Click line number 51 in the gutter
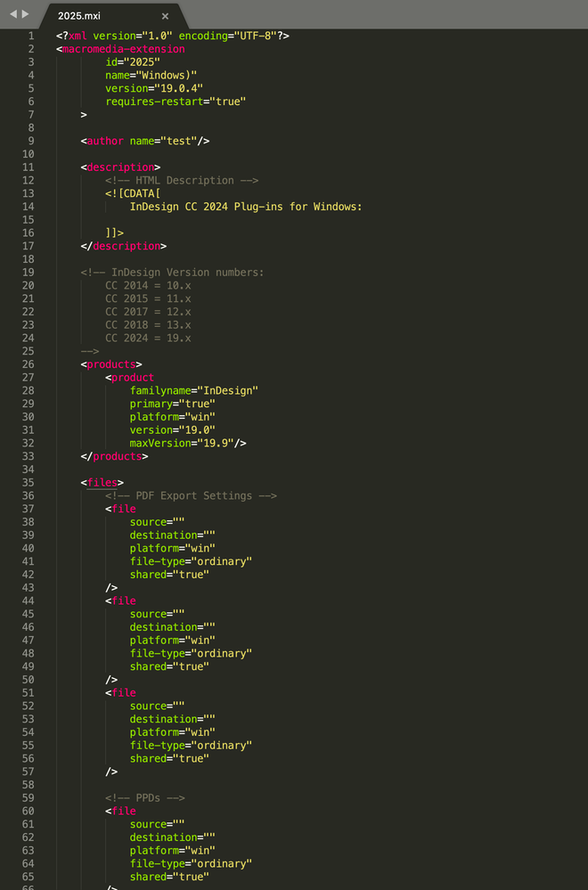 (29, 692)
